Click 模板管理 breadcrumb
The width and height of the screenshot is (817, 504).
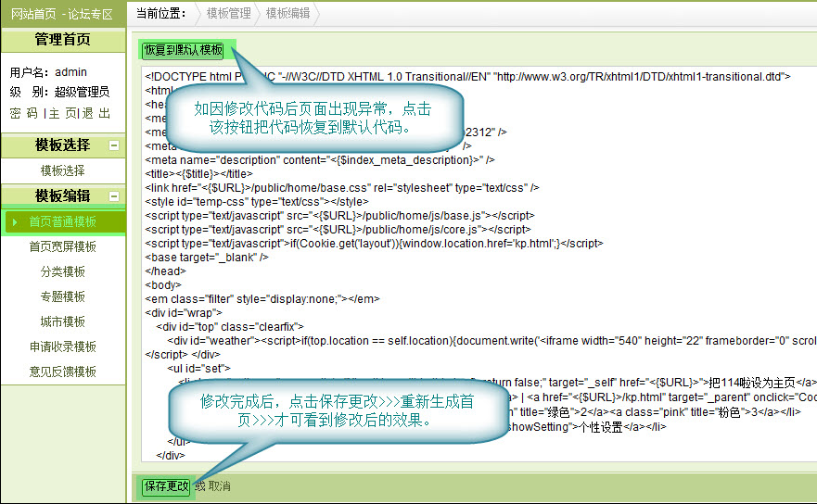[228, 13]
